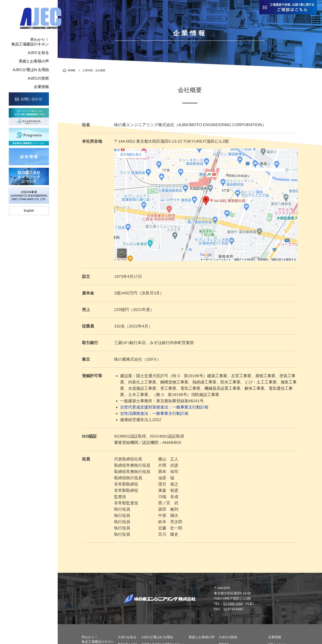Open 早わかり！食品工場建設のキホン sidebar menu
Screen dimensions: 322x644
[30, 42]
